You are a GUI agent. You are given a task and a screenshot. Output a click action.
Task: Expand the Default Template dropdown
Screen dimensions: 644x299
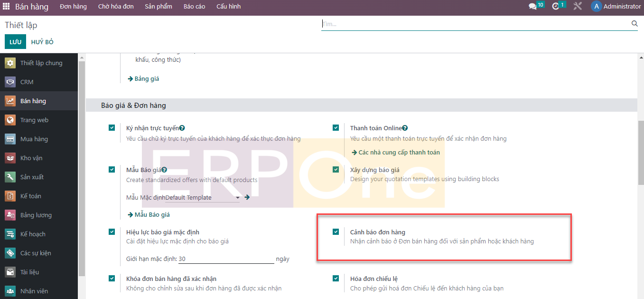point(237,198)
